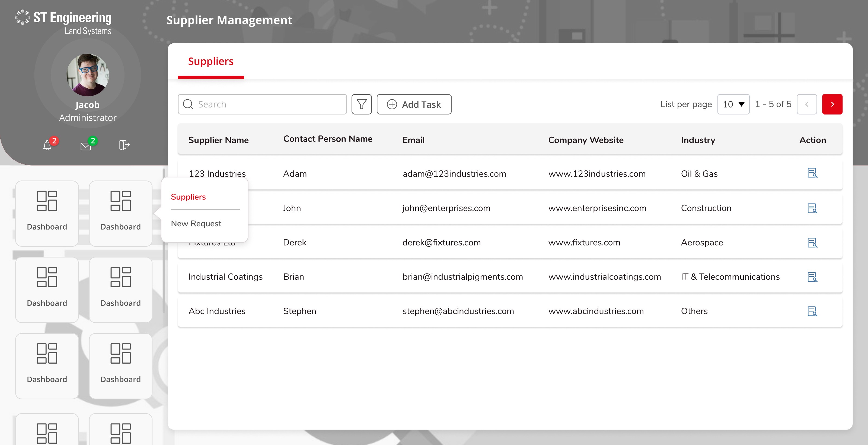Go to the previous page arrow

point(807,104)
